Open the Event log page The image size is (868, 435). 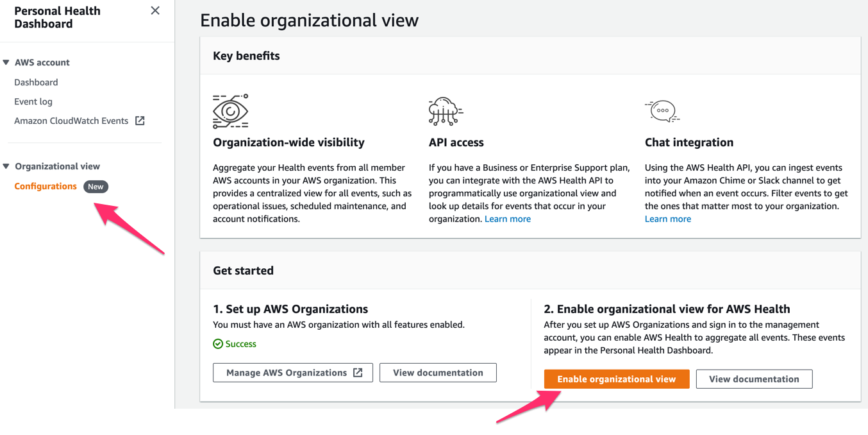click(x=33, y=101)
